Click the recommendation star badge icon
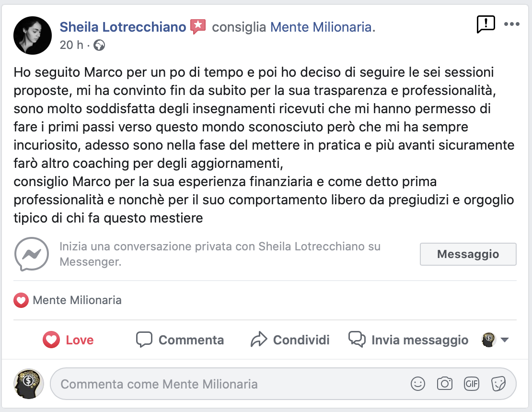The image size is (532, 412). [x=197, y=27]
